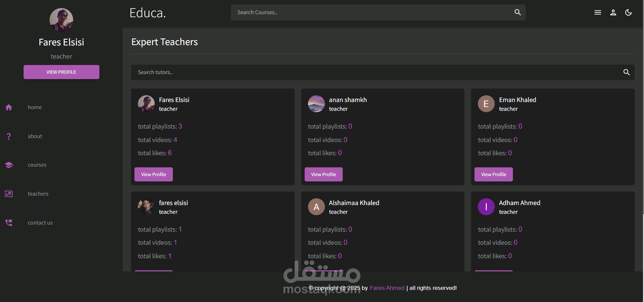The height and width of the screenshot is (302, 644).
Task: Open the Fares Ahmed footer link
Action: (x=387, y=288)
